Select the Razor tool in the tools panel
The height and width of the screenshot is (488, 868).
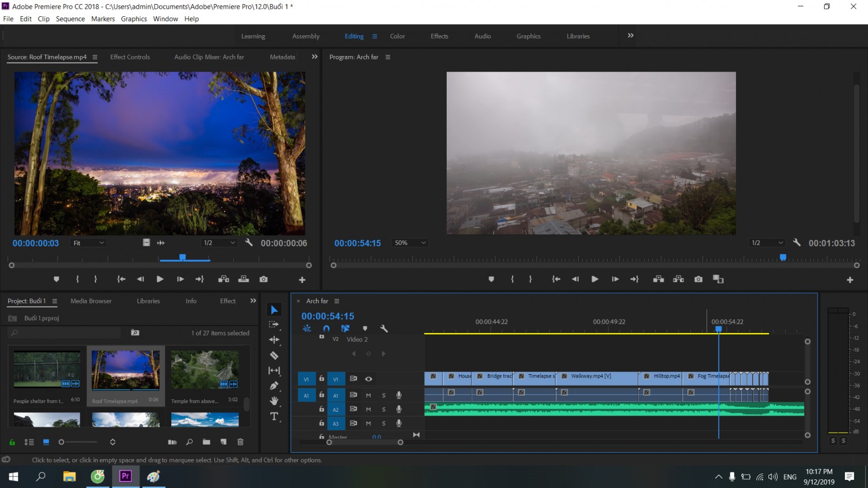point(274,355)
